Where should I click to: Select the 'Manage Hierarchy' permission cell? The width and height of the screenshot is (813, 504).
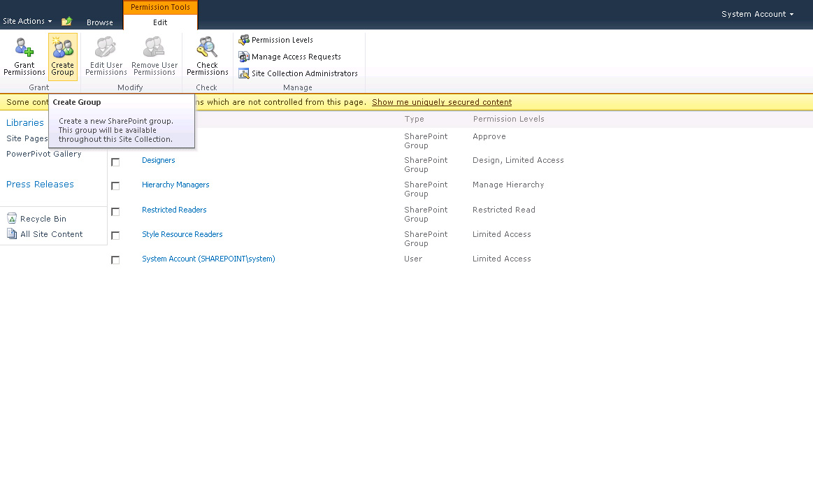click(508, 185)
